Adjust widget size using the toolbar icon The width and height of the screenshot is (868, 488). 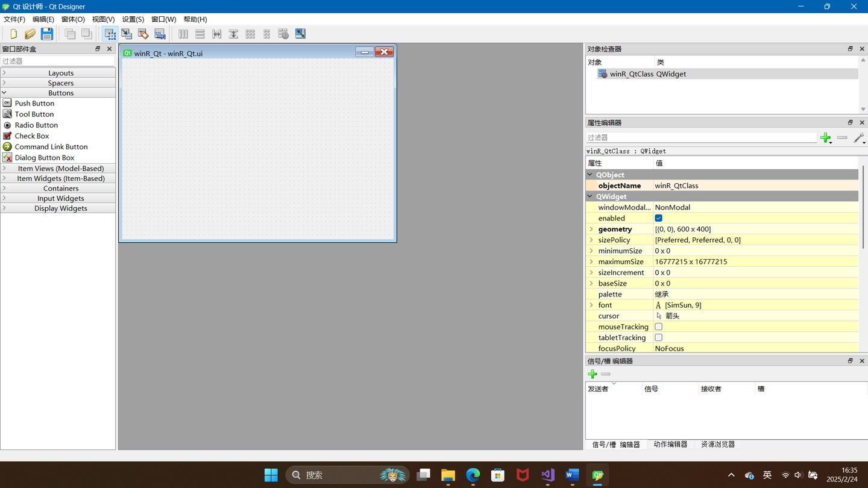300,34
